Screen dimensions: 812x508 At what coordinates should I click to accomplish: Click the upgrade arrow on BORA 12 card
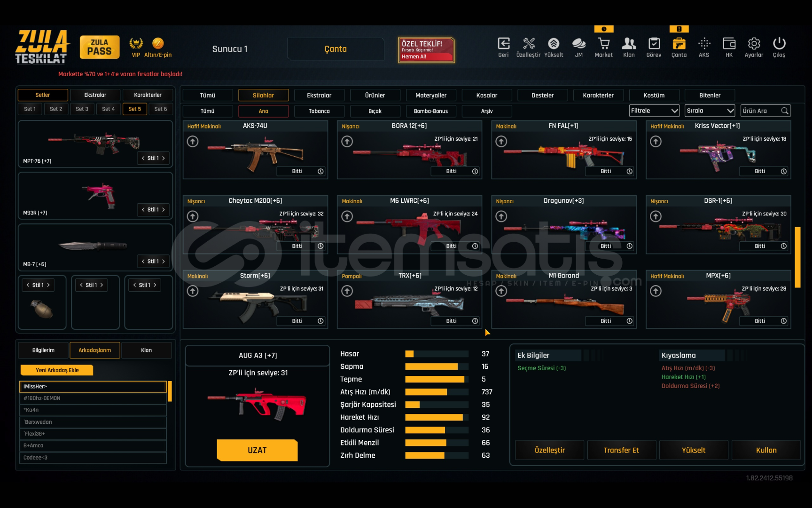point(347,141)
